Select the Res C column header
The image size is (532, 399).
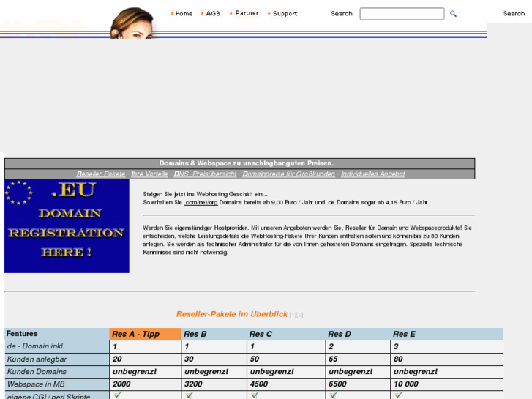286,334
